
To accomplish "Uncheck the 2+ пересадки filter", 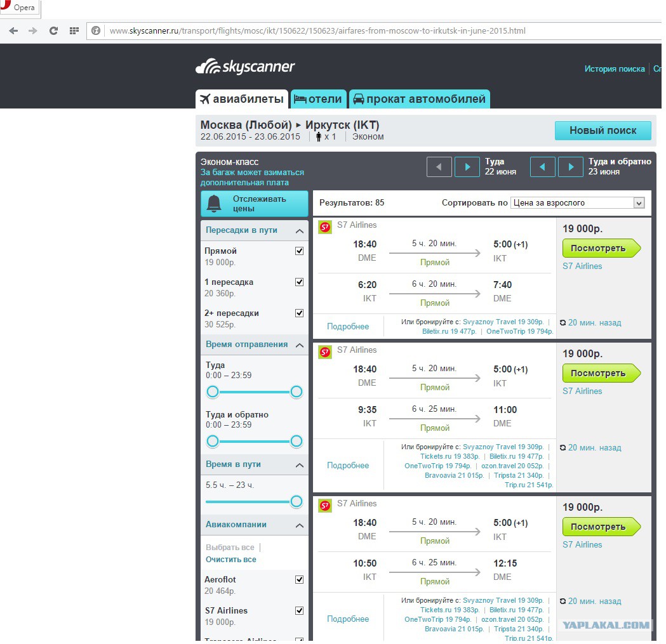I will pyautogui.click(x=300, y=313).
